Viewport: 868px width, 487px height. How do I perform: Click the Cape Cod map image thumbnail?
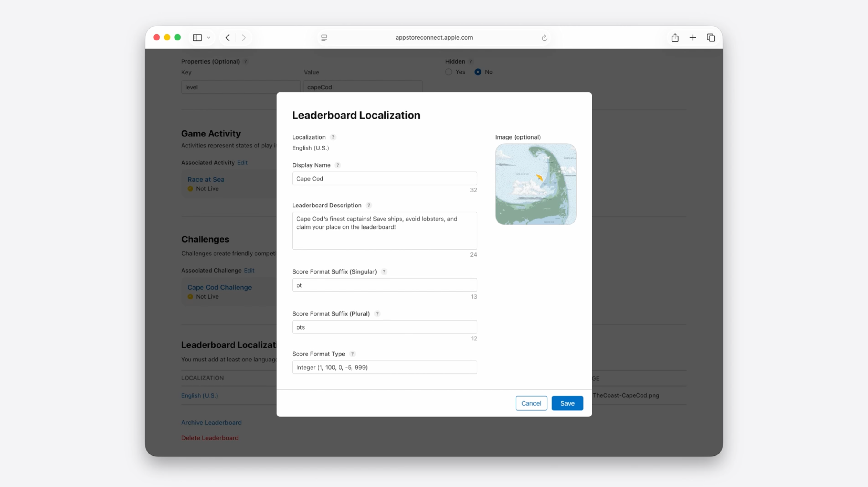pos(535,184)
